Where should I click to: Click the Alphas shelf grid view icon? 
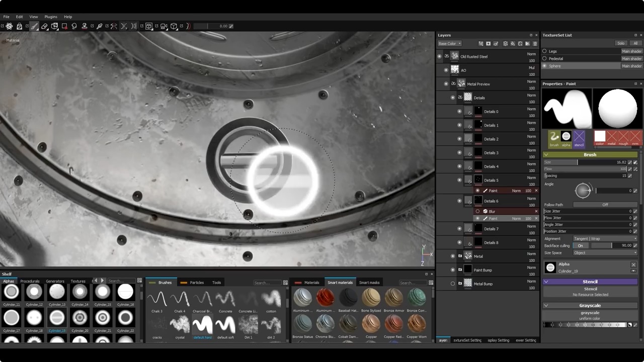tap(140, 281)
